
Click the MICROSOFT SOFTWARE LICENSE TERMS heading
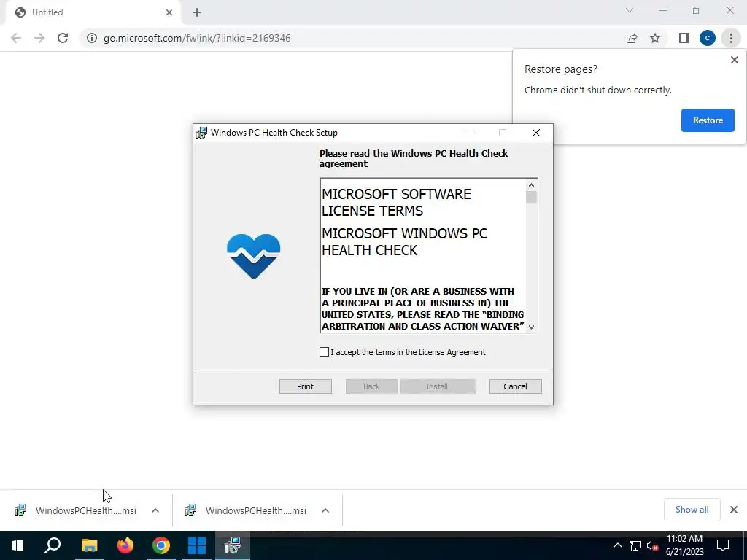[396, 203]
